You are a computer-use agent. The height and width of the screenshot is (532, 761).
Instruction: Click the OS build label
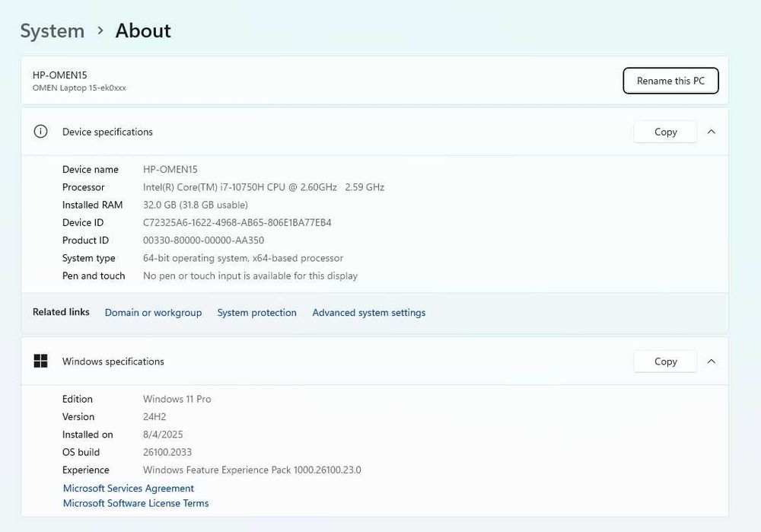click(81, 452)
